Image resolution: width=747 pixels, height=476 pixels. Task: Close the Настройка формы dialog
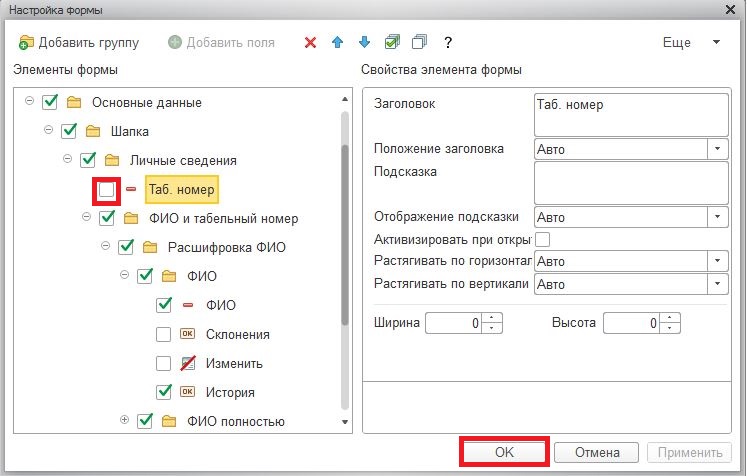point(730,9)
